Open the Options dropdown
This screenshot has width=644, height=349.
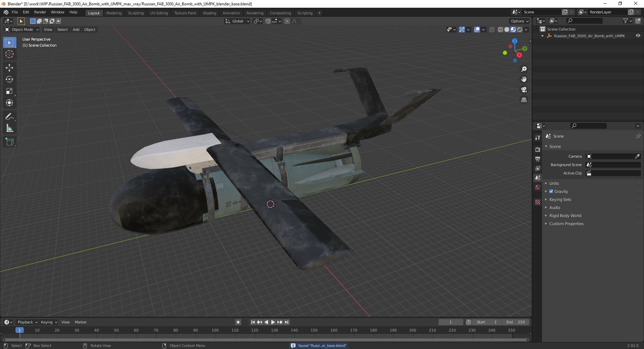point(520,21)
